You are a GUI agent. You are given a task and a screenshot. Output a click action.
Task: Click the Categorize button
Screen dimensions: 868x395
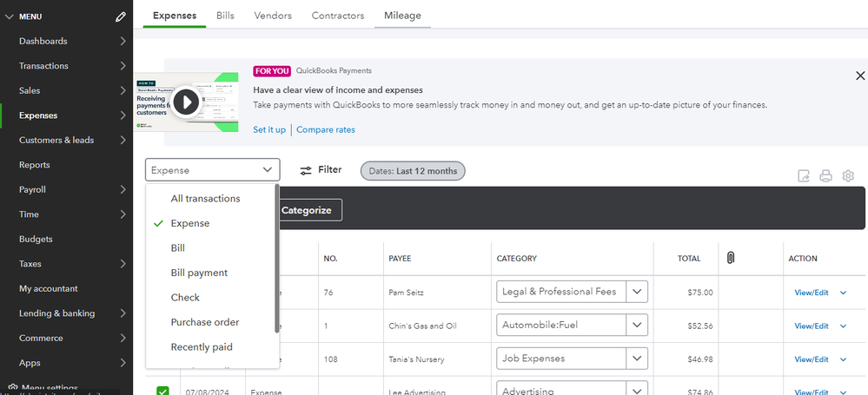point(307,210)
